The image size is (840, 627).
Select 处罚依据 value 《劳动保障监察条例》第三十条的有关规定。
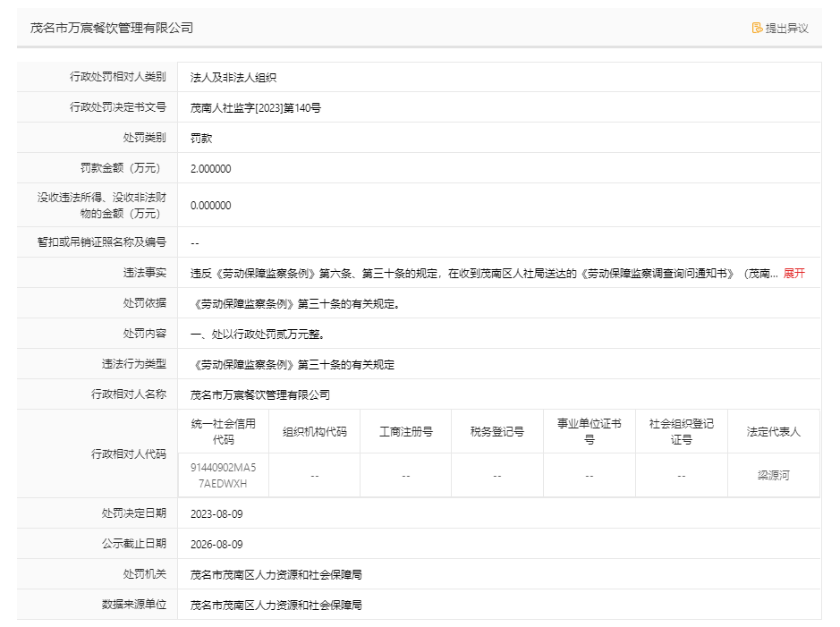(x=295, y=304)
